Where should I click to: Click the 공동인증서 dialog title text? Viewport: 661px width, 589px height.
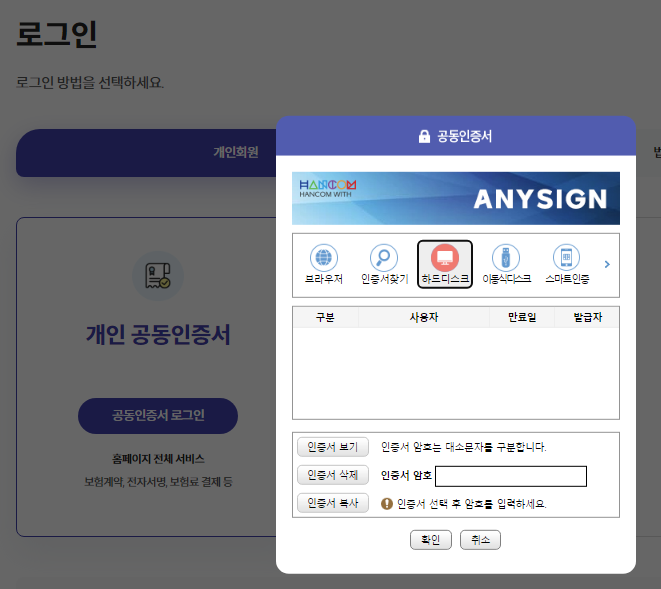click(464, 136)
